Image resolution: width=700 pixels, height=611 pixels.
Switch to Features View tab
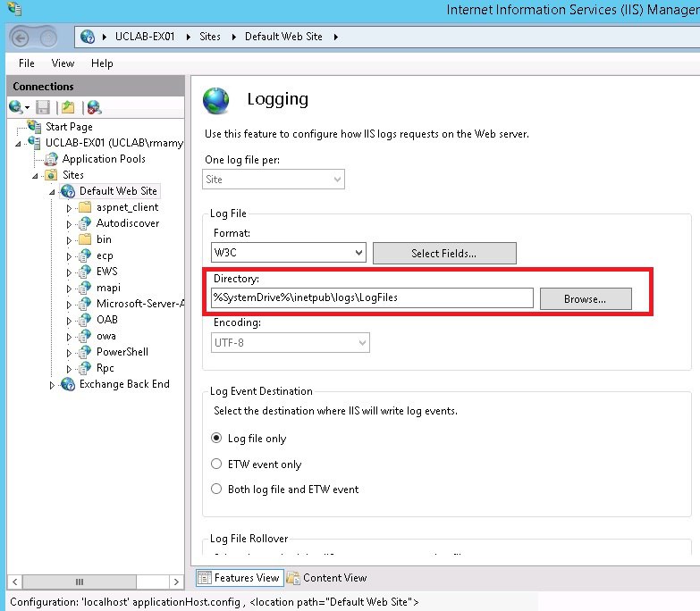240,578
